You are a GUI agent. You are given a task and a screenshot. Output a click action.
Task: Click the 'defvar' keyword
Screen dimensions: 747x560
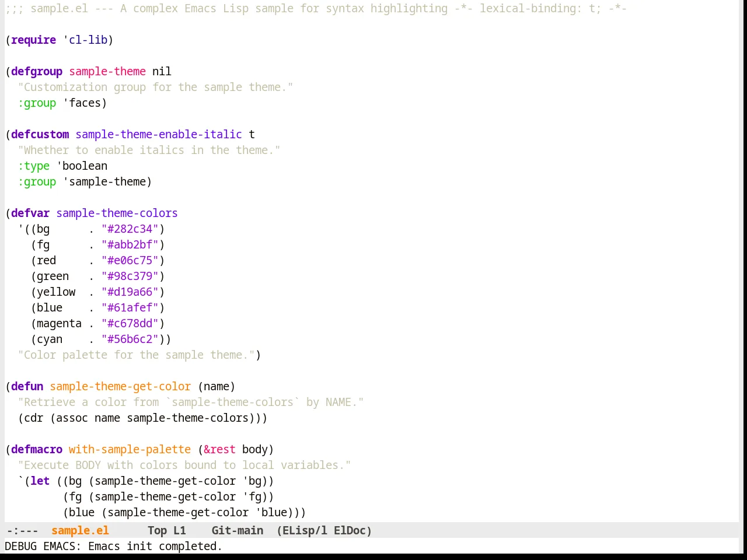(x=30, y=213)
